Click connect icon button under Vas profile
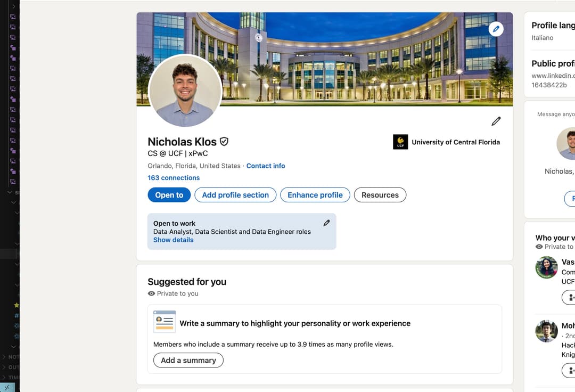575x392 pixels. [x=569, y=297]
